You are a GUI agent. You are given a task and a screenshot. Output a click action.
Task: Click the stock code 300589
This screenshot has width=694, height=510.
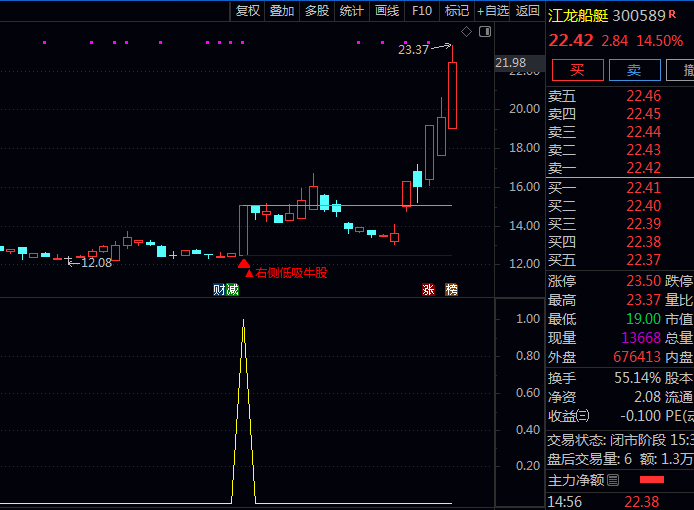639,16
